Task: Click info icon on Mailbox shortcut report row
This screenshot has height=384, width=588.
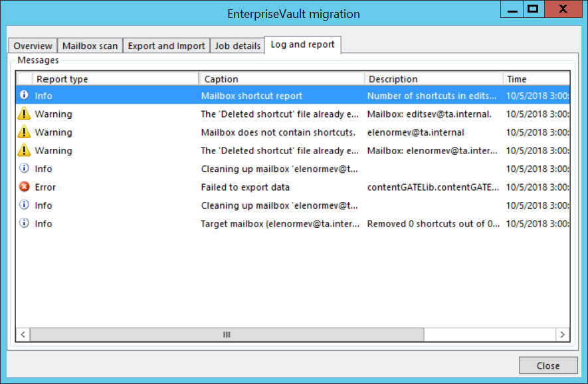Action: (x=25, y=96)
